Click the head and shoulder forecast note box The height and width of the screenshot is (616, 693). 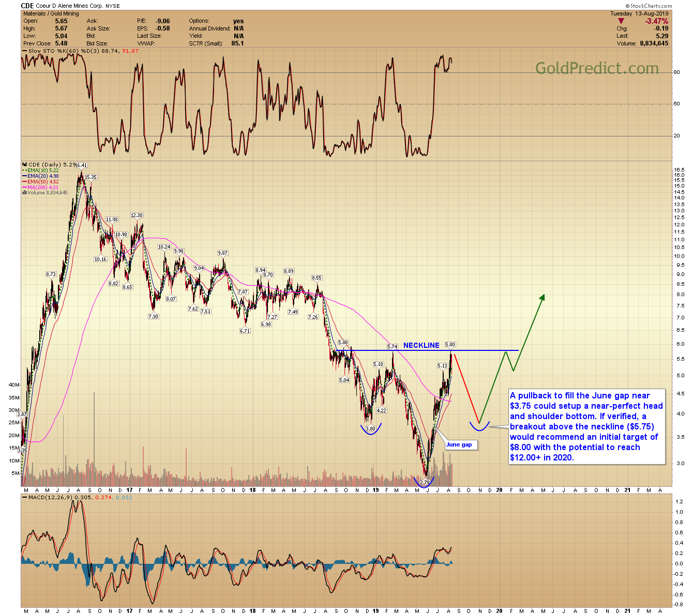[x=586, y=426]
